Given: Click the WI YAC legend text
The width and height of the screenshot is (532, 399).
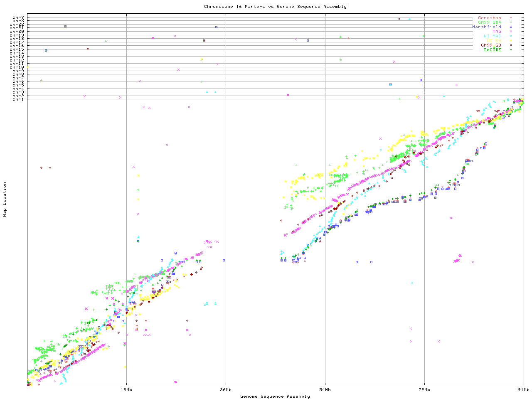Looking at the screenshot, I should click(492, 36).
